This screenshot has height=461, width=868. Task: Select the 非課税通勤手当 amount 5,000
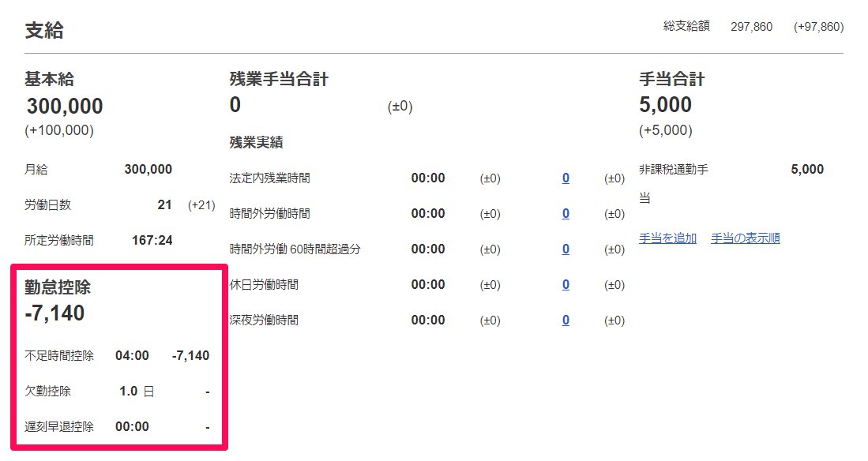[x=807, y=170]
